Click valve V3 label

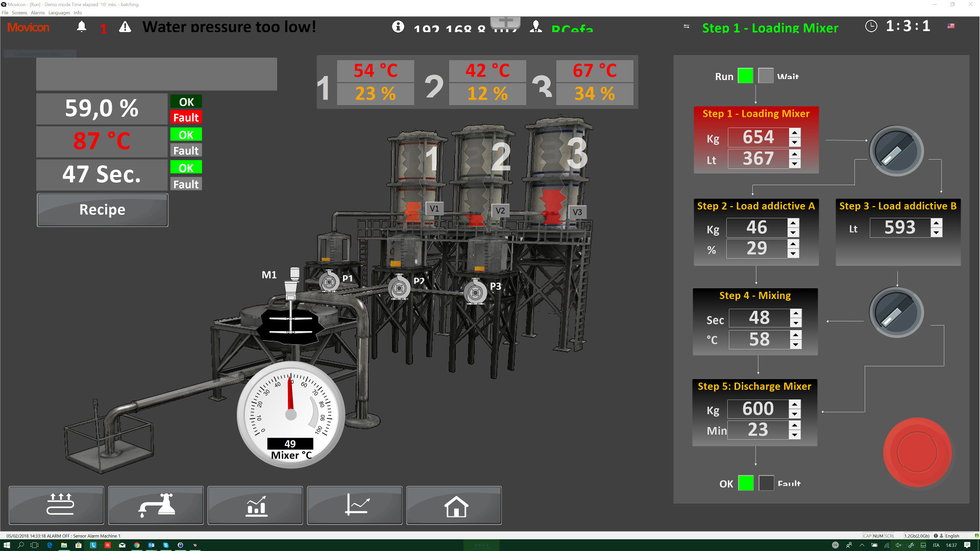(x=577, y=212)
